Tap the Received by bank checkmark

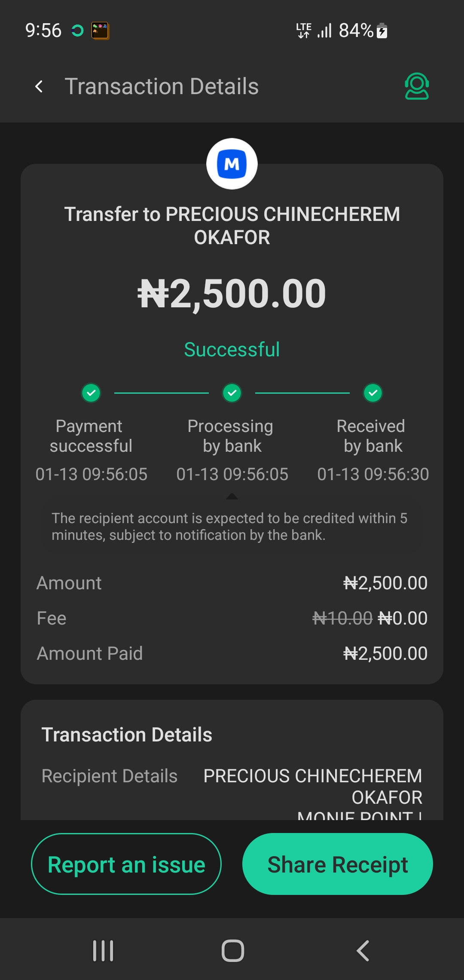pyautogui.click(x=373, y=393)
